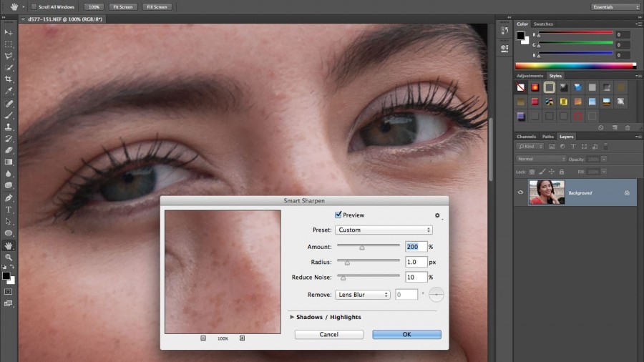Select the Quick Selection tool

click(x=8, y=67)
